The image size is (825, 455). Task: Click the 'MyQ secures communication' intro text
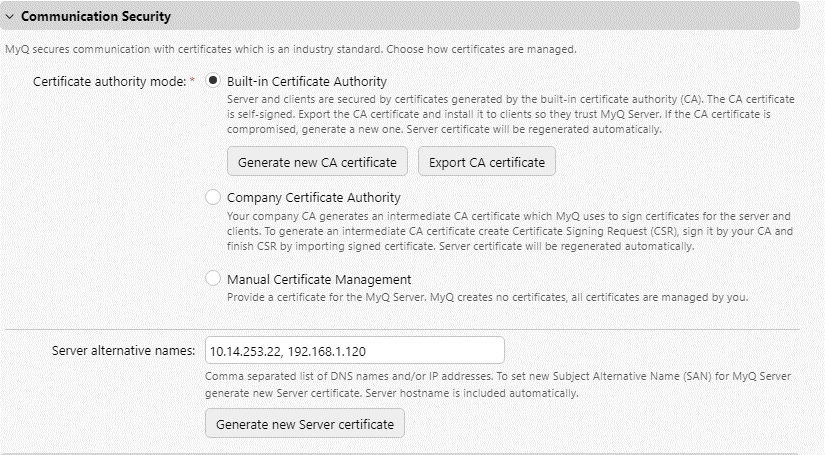click(290, 49)
